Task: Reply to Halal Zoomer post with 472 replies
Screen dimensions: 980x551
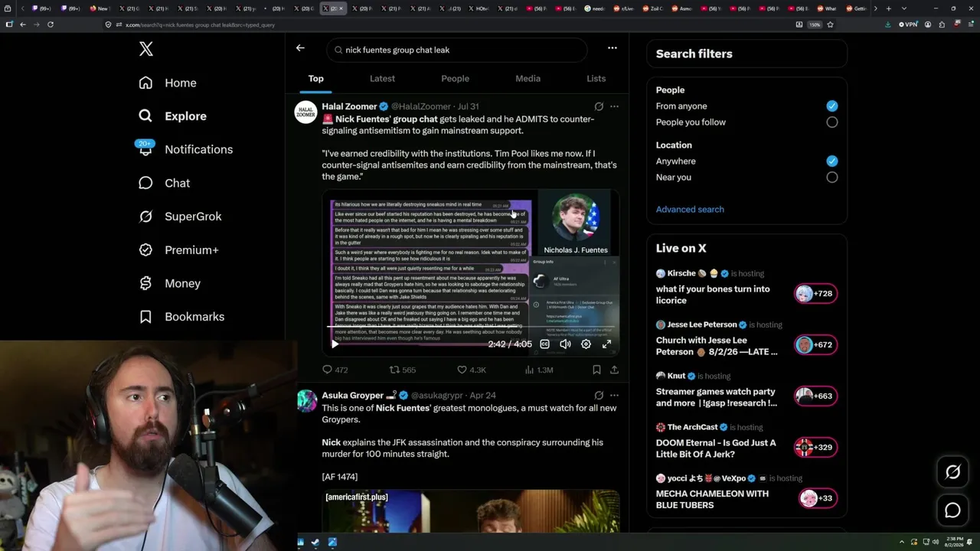Action: click(335, 370)
